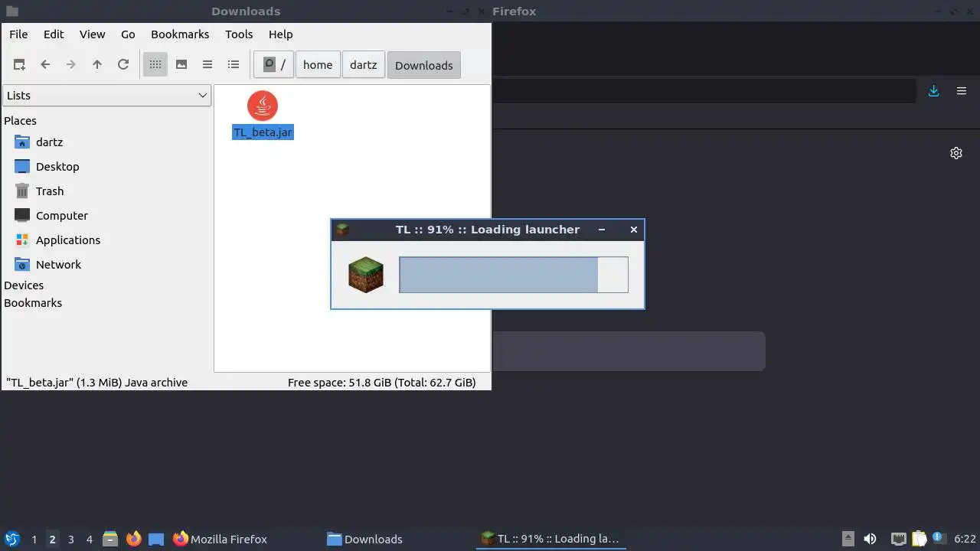Click the TL loading progress bar
The width and height of the screenshot is (980, 551).
point(514,275)
